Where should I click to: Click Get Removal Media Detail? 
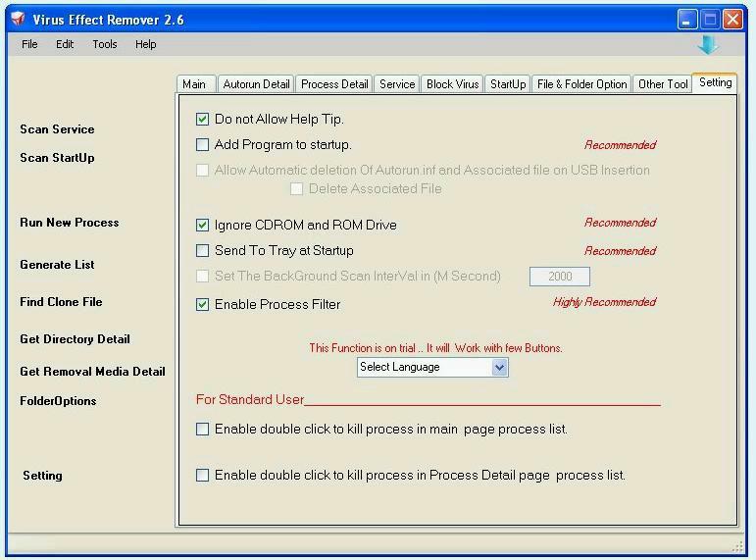pos(92,372)
